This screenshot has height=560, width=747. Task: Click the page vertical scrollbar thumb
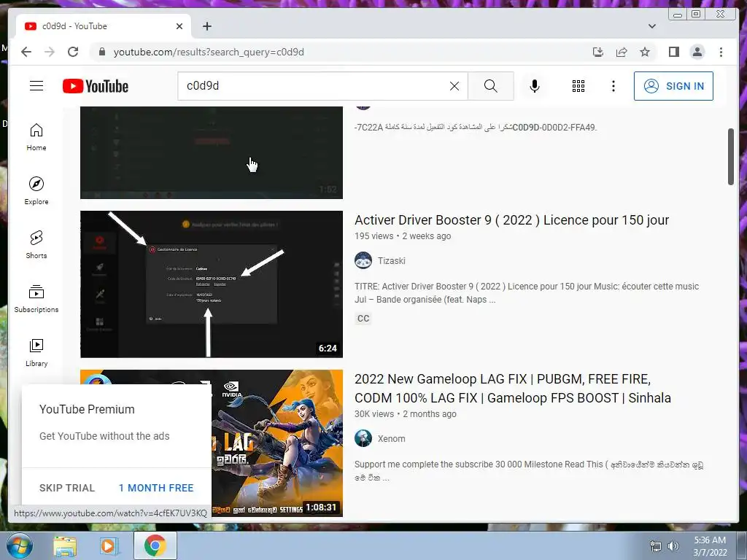click(731, 157)
